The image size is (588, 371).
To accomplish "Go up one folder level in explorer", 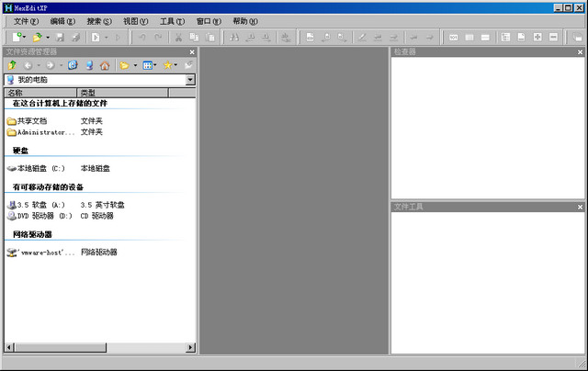I will point(12,65).
